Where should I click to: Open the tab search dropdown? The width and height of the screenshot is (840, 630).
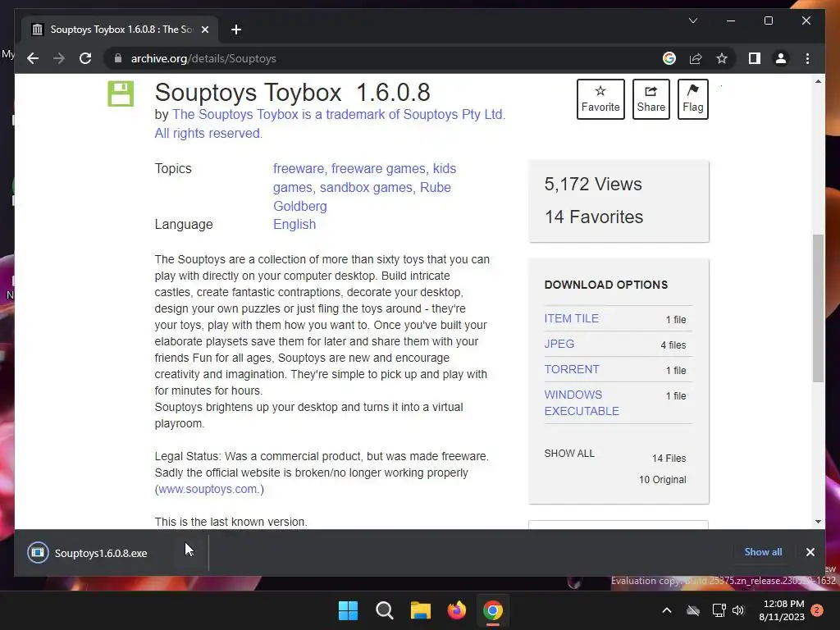(x=692, y=21)
